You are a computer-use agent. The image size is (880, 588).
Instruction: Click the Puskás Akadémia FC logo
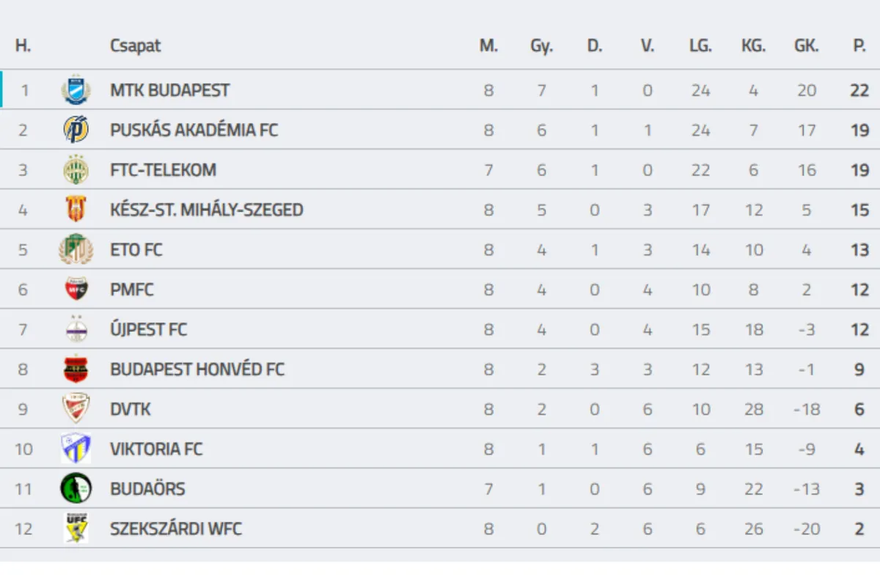point(76,130)
